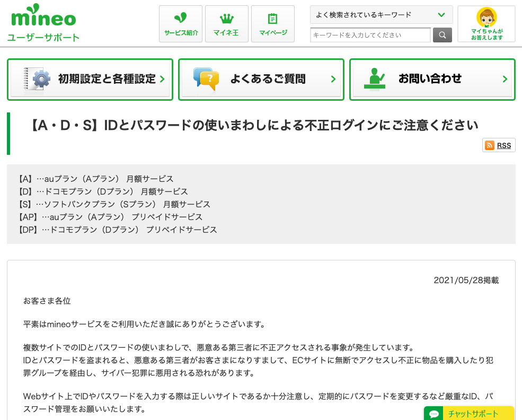Screen dimensions: 522x420
Task: Click chevron arrow on 初期設定と各種設定
Action: [163, 79]
